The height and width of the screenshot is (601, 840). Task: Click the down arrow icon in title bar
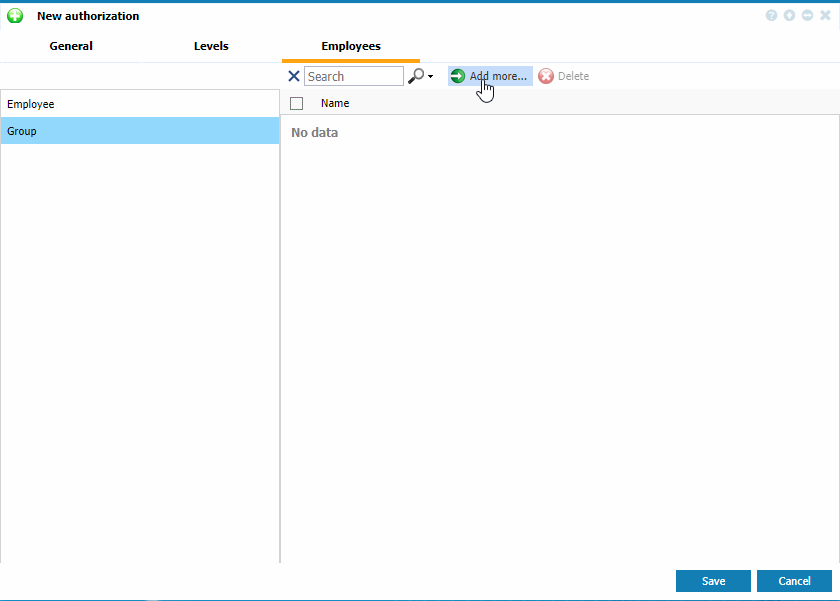click(x=790, y=16)
